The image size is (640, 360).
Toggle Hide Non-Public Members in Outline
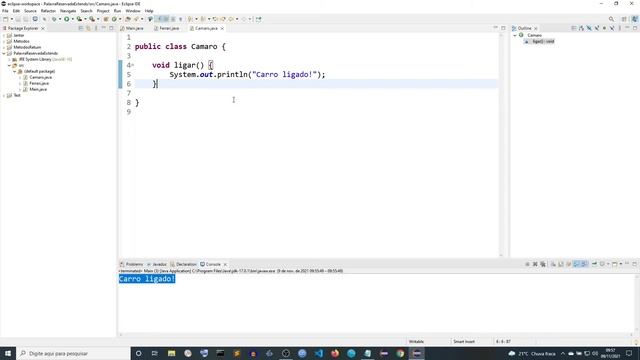[x=604, y=28]
